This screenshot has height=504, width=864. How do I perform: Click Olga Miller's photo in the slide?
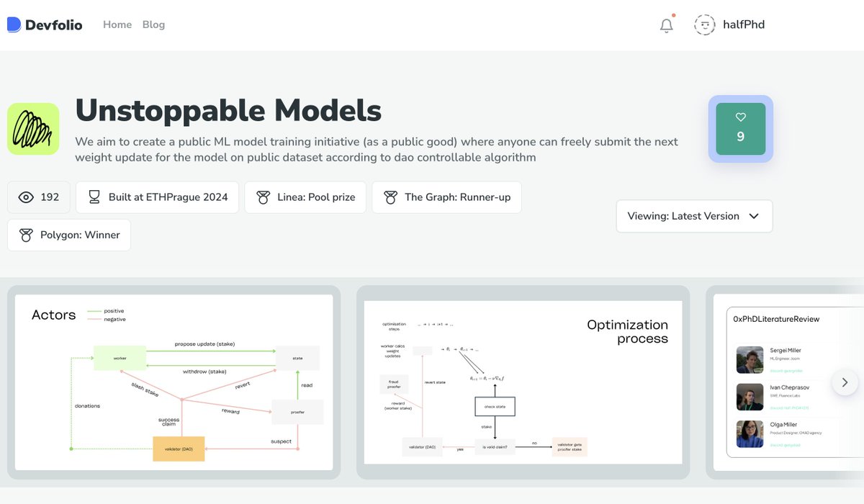pyautogui.click(x=750, y=434)
